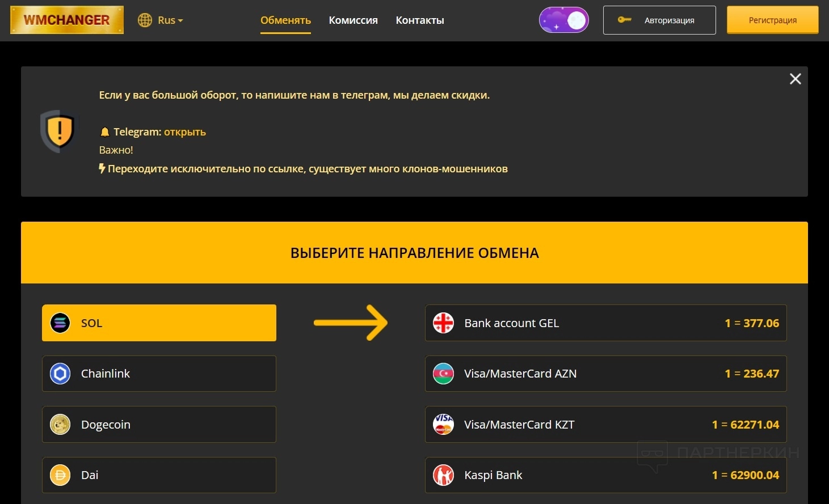Select SOL as source currency
Viewport: 829px width, 504px height.
159,323
